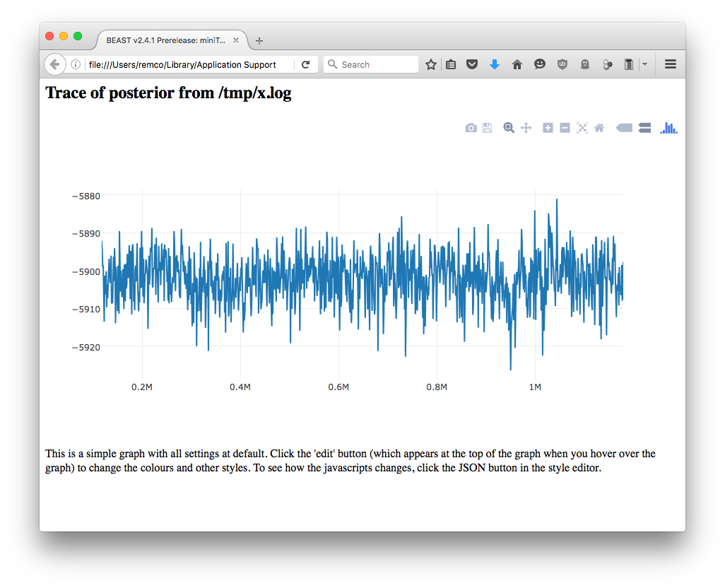Screen dimensions: 725x588
Task: Click x-axis label 1M
Action: point(535,387)
